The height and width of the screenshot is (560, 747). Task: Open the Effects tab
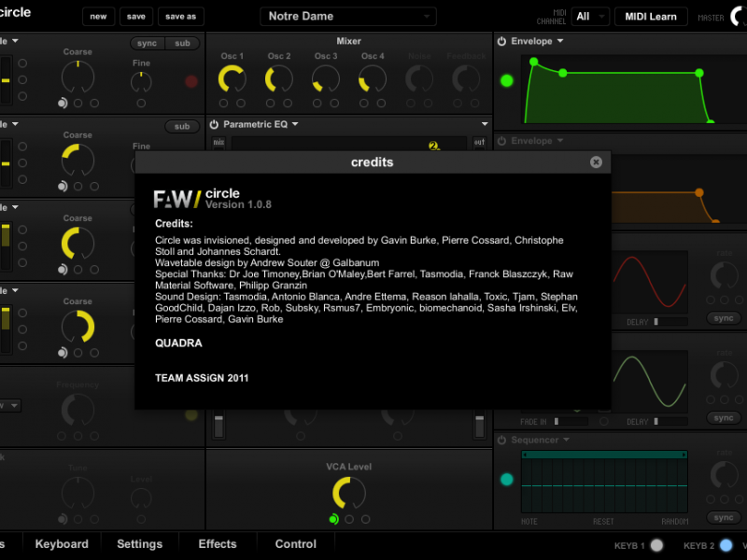218,544
